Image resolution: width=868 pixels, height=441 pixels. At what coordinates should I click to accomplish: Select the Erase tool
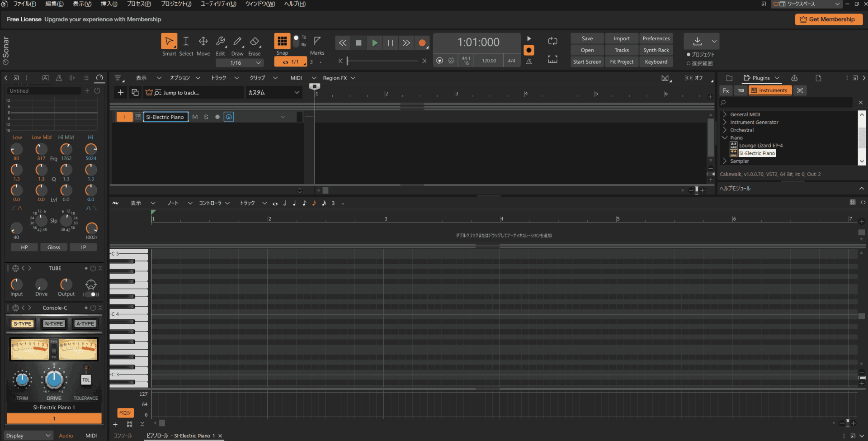255,42
